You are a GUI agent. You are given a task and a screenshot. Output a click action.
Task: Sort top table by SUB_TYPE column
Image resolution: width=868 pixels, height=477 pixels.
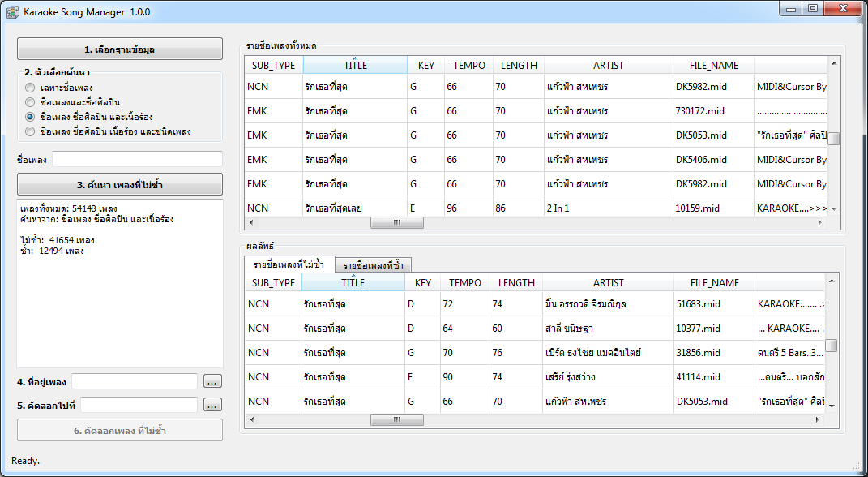tap(273, 66)
